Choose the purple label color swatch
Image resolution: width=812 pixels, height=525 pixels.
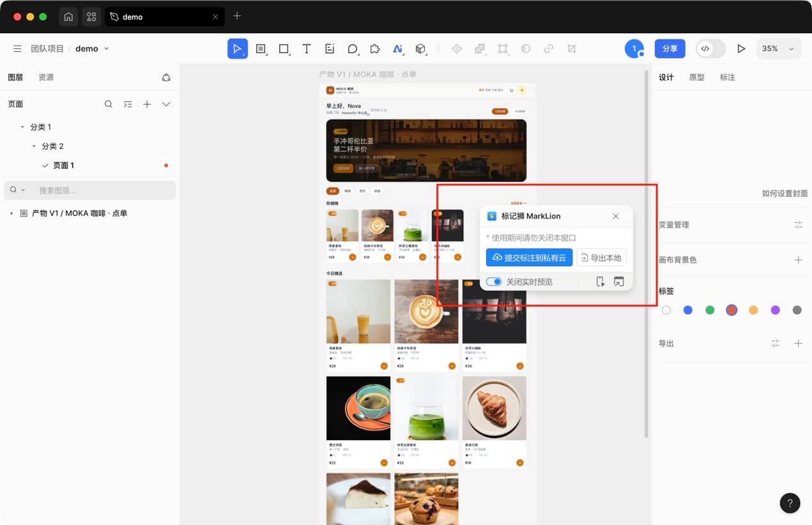pyautogui.click(x=775, y=310)
